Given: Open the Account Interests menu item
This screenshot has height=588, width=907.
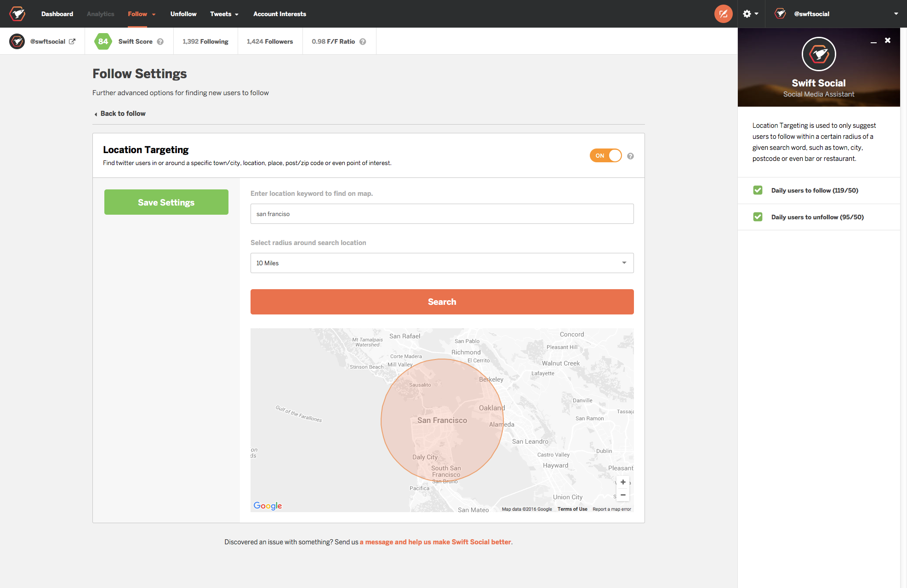Looking at the screenshot, I should [280, 14].
